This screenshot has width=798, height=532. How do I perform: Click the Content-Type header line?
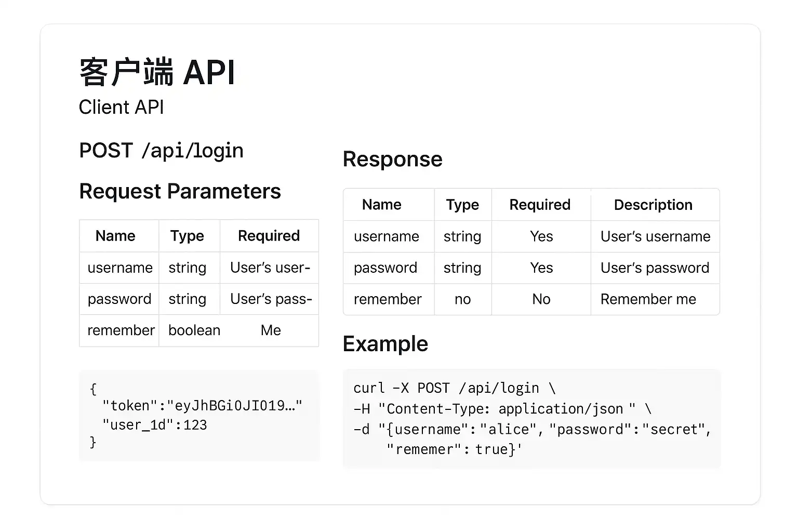point(501,409)
